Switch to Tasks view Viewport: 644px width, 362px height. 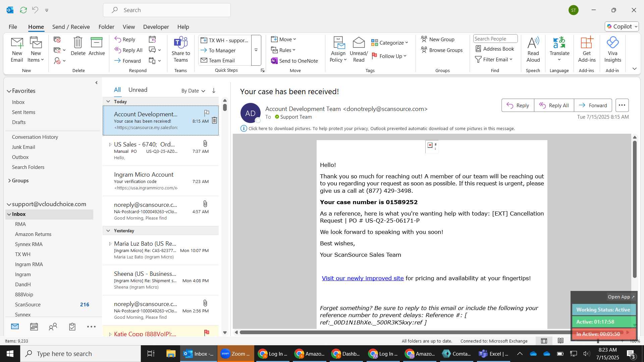click(x=72, y=327)
